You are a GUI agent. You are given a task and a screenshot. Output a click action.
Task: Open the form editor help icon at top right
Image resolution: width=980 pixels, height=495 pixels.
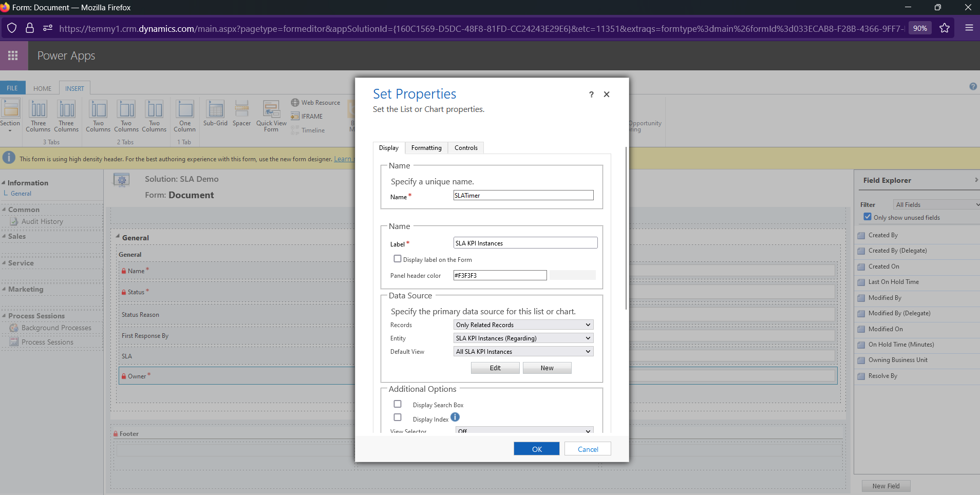pos(973,87)
